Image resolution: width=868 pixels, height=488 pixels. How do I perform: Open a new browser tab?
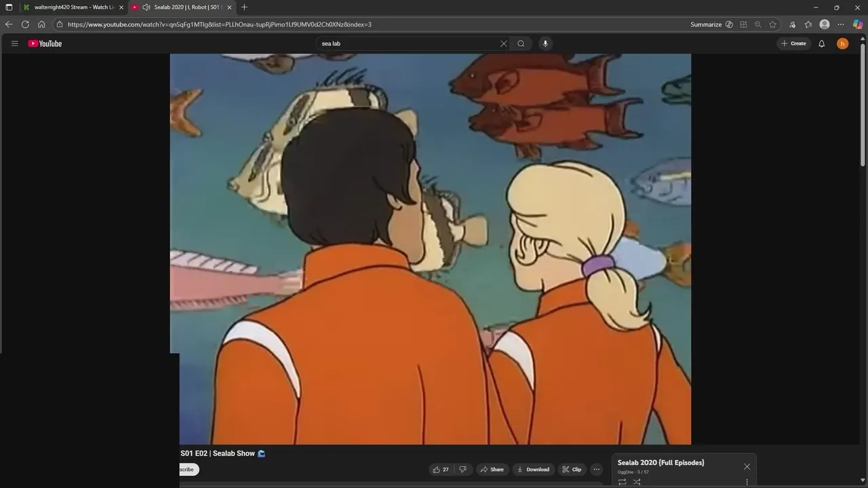click(244, 7)
